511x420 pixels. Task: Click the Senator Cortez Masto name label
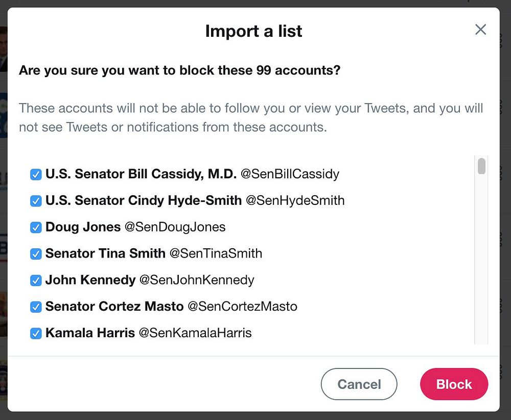[114, 307]
